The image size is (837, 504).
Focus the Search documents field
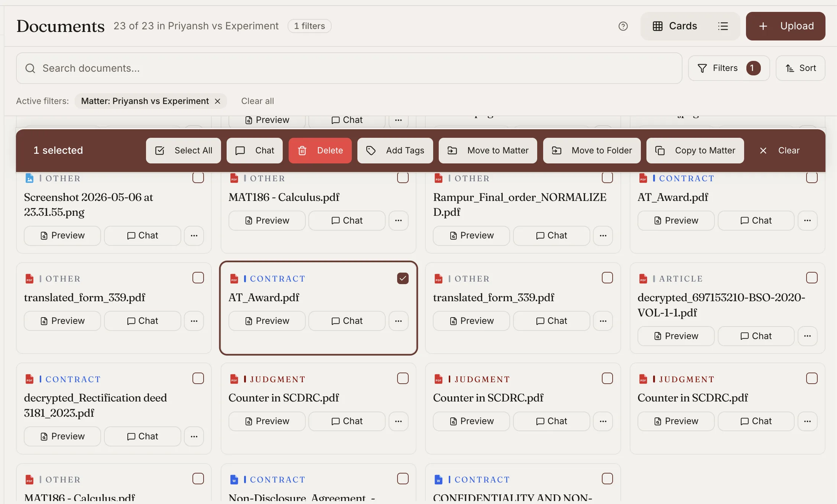click(x=349, y=68)
